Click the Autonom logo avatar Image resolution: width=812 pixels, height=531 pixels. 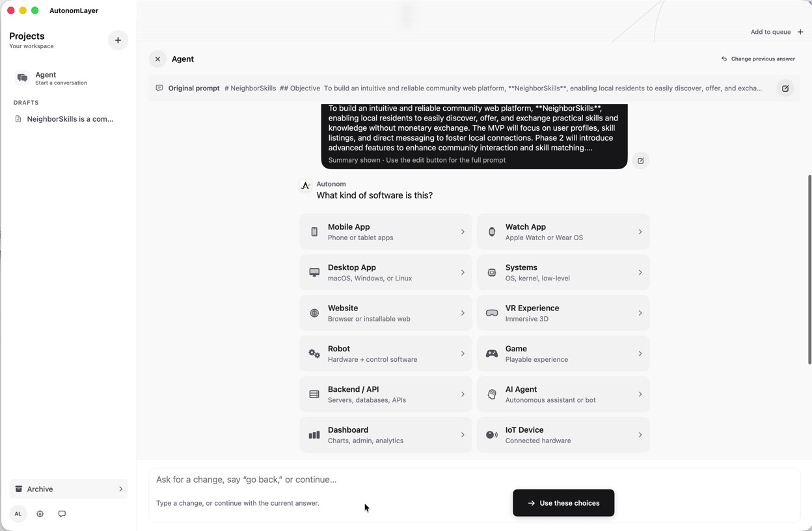305,185
